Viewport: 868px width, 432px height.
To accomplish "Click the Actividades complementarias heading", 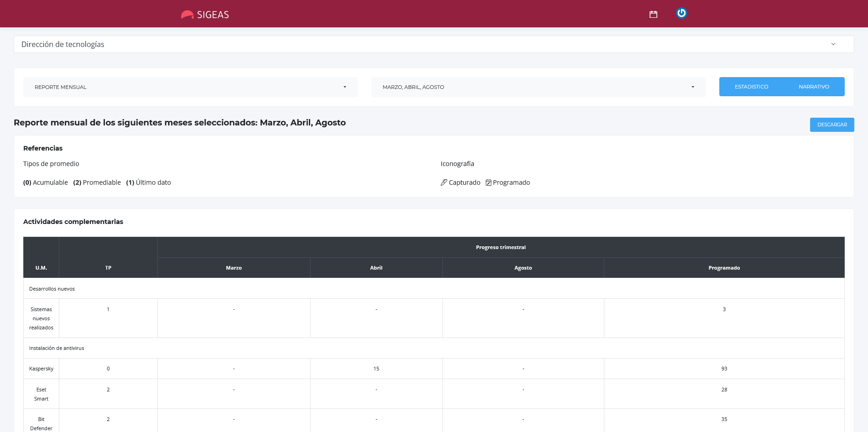I will click(73, 222).
